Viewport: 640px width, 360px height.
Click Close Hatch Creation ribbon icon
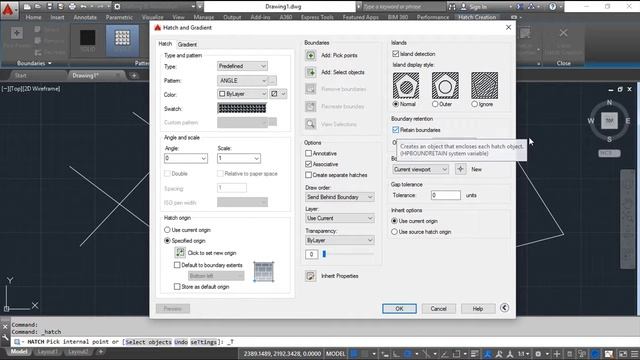(x=563, y=33)
